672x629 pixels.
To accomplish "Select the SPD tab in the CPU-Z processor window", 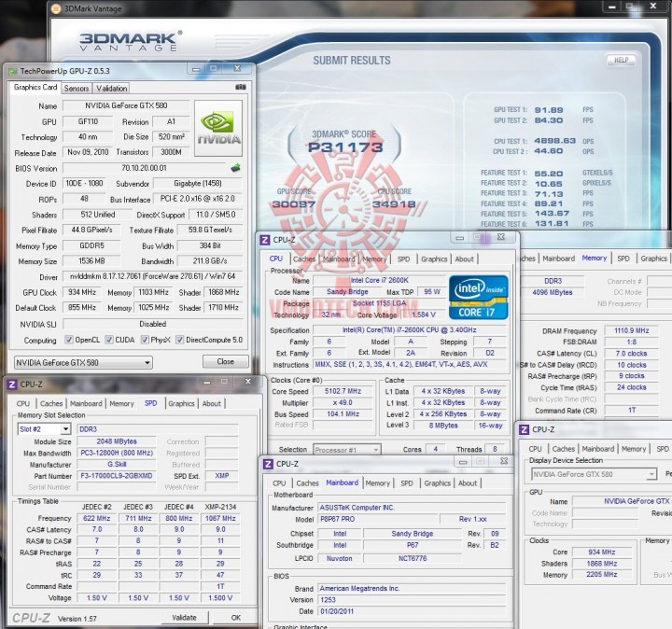I will 403,259.
